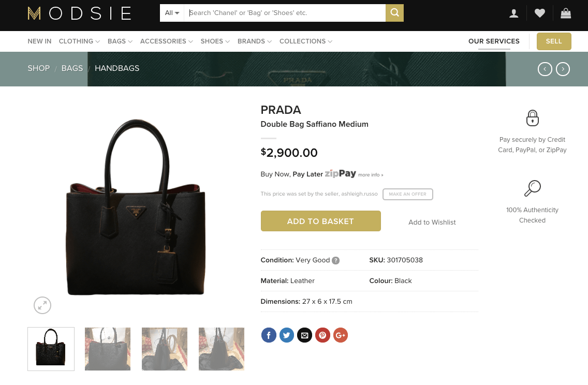Open the shopping basket icon
The width and height of the screenshot is (588, 385).
coord(565,13)
